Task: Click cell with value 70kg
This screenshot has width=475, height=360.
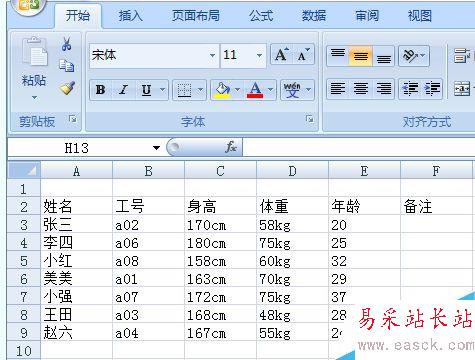Action: click(x=292, y=279)
